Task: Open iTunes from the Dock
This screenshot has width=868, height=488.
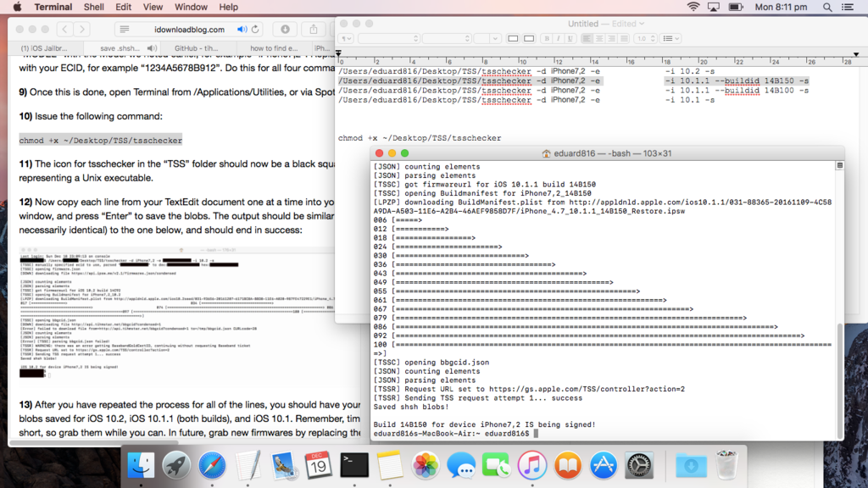Action: click(532, 465)
